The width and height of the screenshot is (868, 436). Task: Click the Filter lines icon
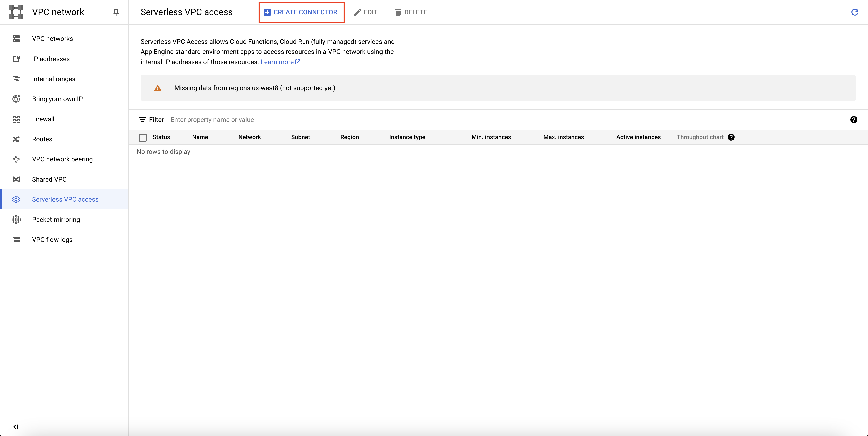pos(143,120)
